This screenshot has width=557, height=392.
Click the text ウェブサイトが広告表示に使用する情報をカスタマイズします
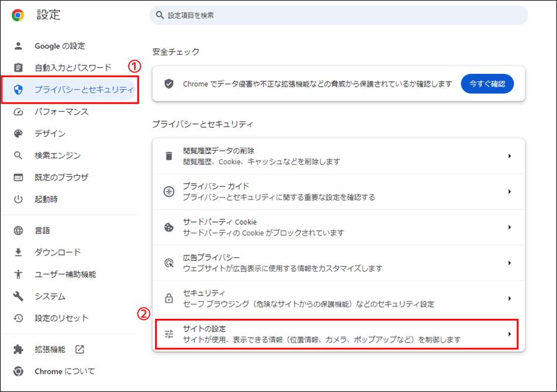(x=282, y=268)
